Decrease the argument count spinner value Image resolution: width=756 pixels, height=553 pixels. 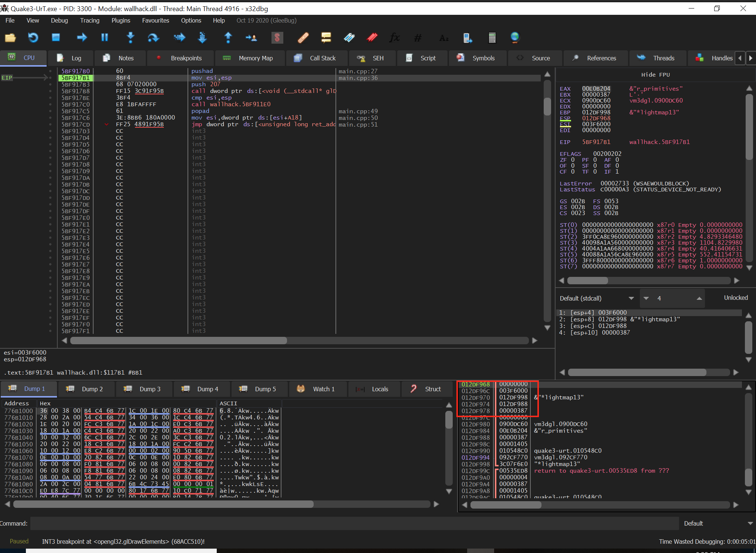[646, 298]
